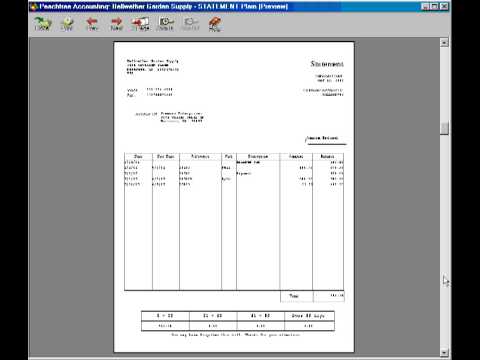
Task: Click the "Balance Fwd" description entry
Action: 248,162
